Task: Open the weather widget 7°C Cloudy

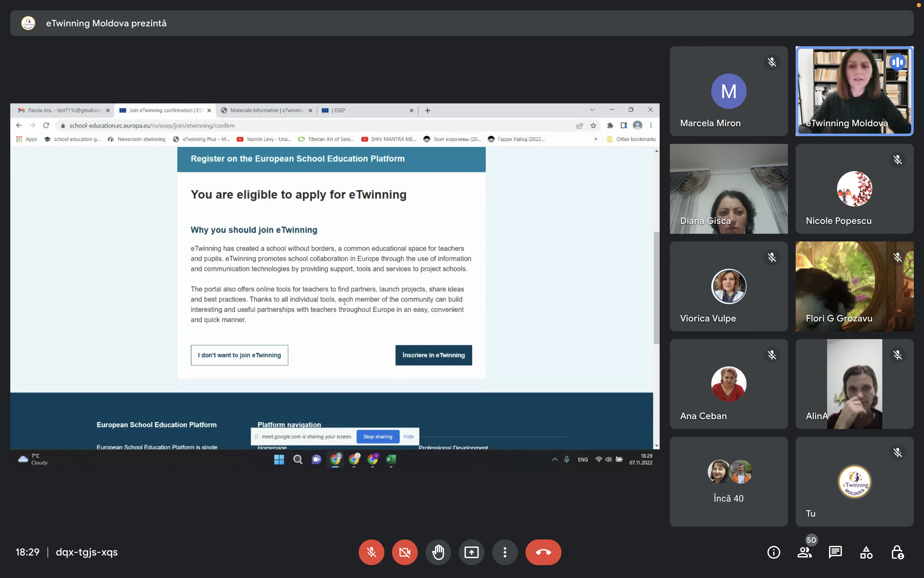Action: coord(33,459)
